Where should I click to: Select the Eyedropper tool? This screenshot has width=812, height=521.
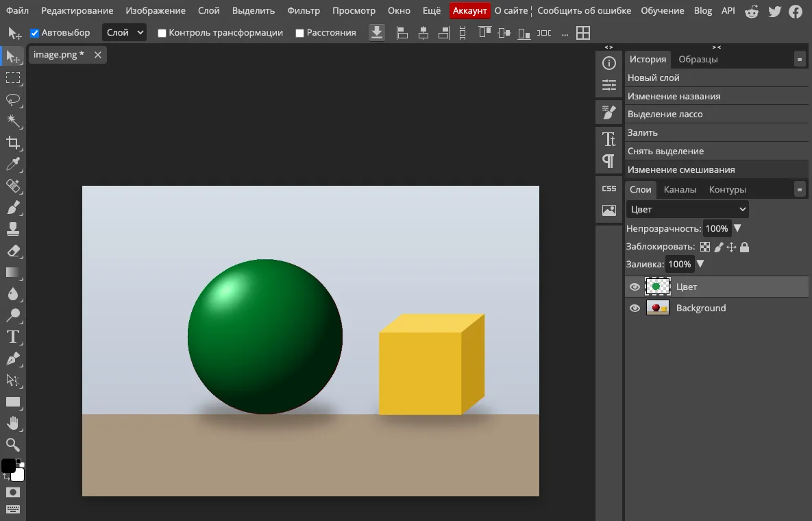[13, 165]
